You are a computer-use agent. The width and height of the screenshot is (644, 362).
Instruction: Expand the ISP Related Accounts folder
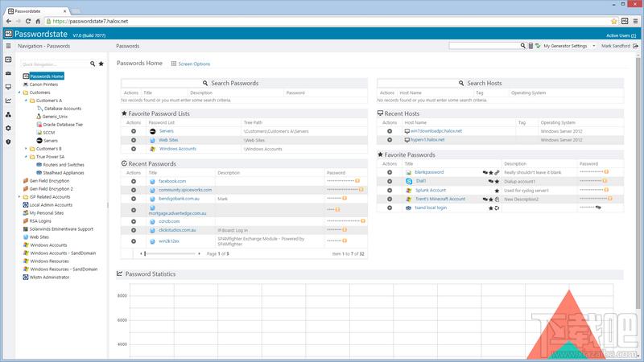pos(19,197)
